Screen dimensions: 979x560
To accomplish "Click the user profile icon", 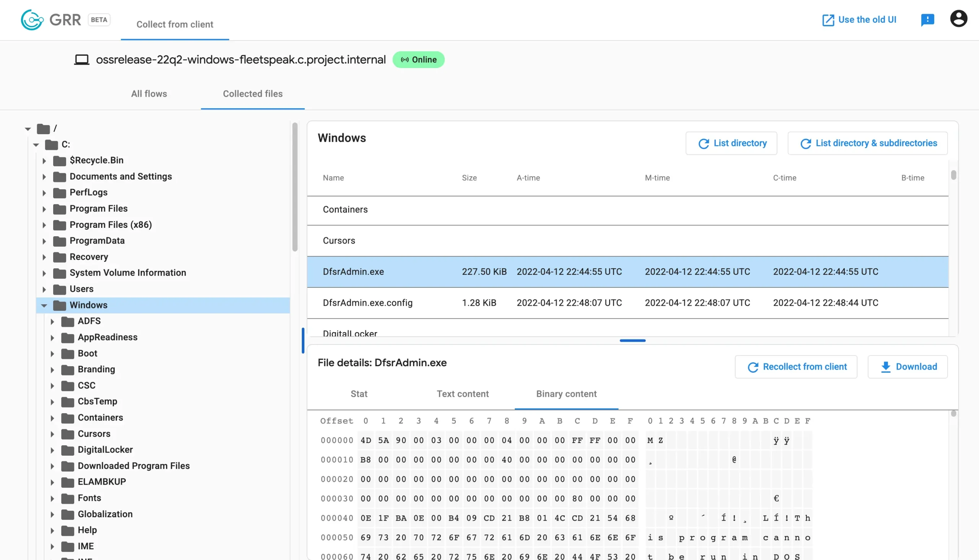I will 959,18.
